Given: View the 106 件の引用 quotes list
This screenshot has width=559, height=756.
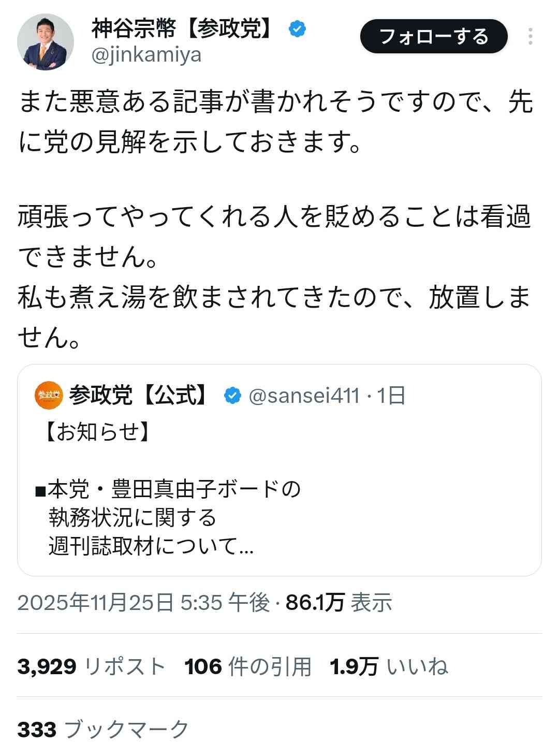Looking at the screenshot, I should tap(248, 666).
